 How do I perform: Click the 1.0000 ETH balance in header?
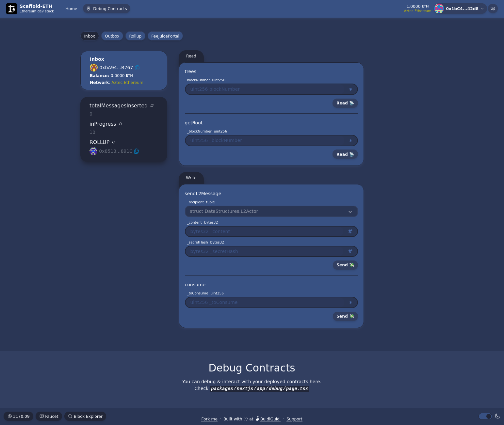(x=417, y=6)
